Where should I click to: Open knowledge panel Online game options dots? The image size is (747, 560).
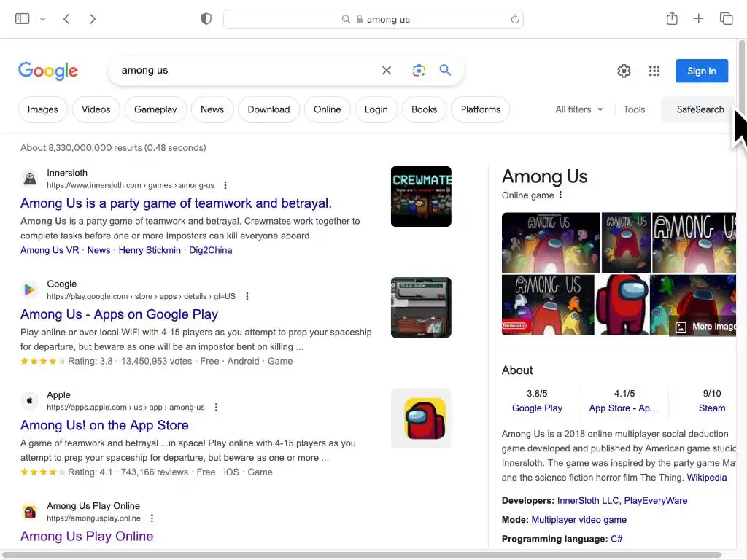coord(560,195)
